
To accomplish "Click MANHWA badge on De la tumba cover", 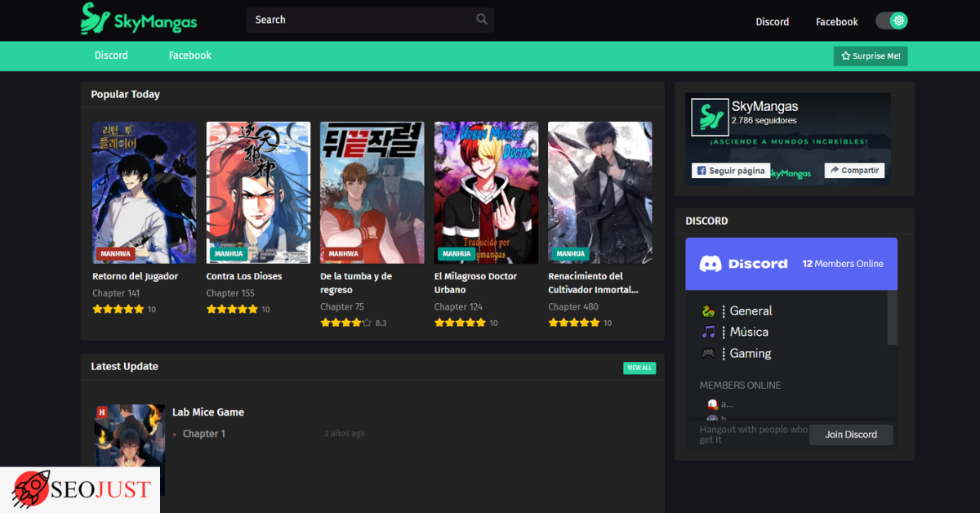I will tap(343, 254).
